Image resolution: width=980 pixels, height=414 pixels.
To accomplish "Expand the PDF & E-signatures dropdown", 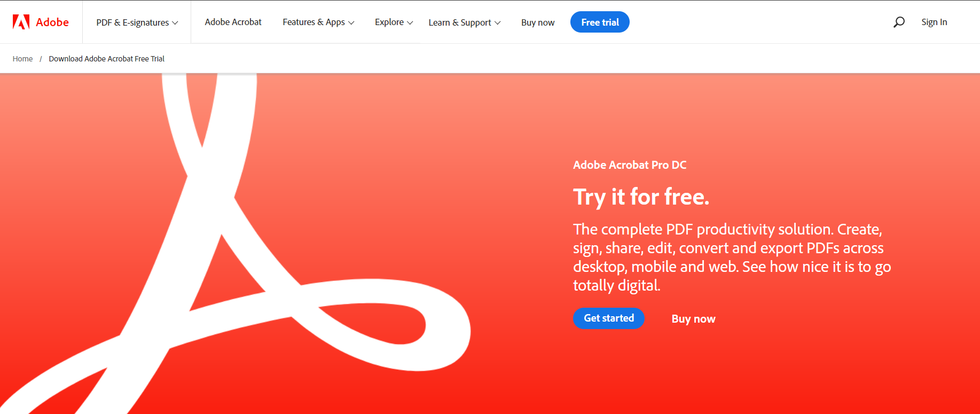I will tap(137, 22).
